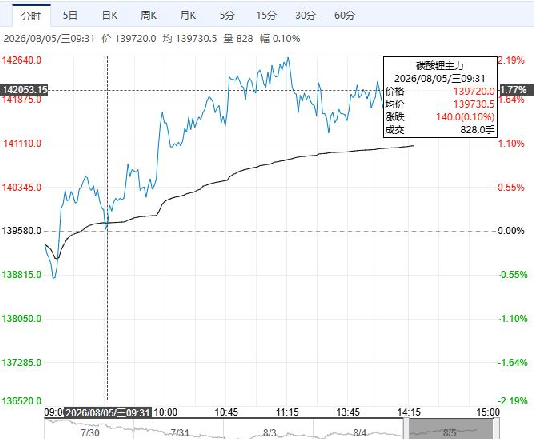This screenshot has height=439, width=534.
Task: Open the 周K weekly chart tab
Action: click(x=149, y=15)
